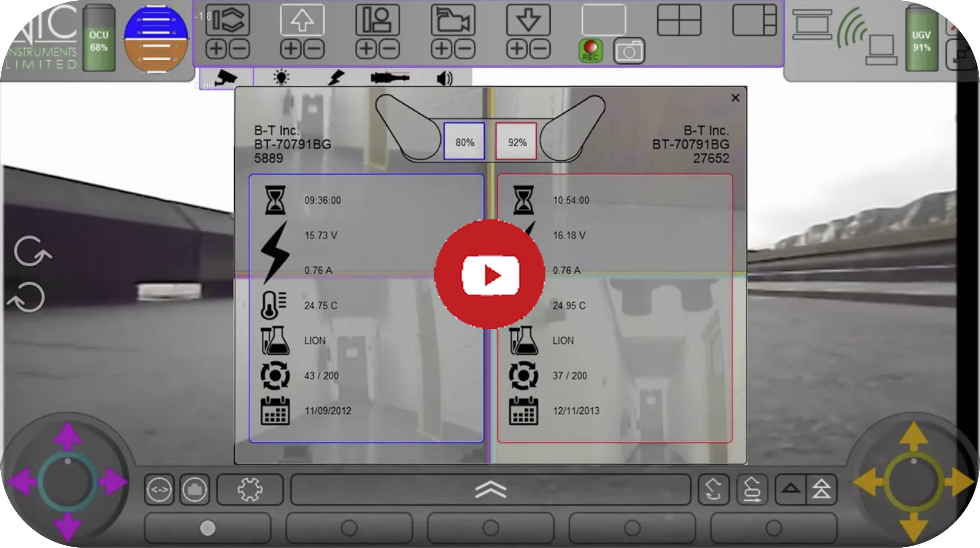
Task: Open the audio tab with speaker icon
Action: pos(445,78)
